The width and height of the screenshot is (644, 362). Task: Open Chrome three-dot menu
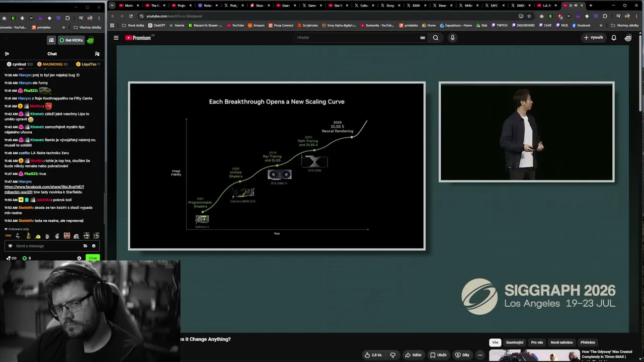tap(637, 16)
